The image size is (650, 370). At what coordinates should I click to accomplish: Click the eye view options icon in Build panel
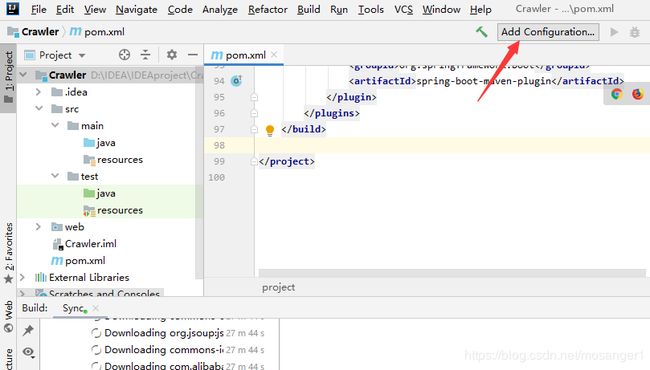pyautogui.click(x=28, y=352)
